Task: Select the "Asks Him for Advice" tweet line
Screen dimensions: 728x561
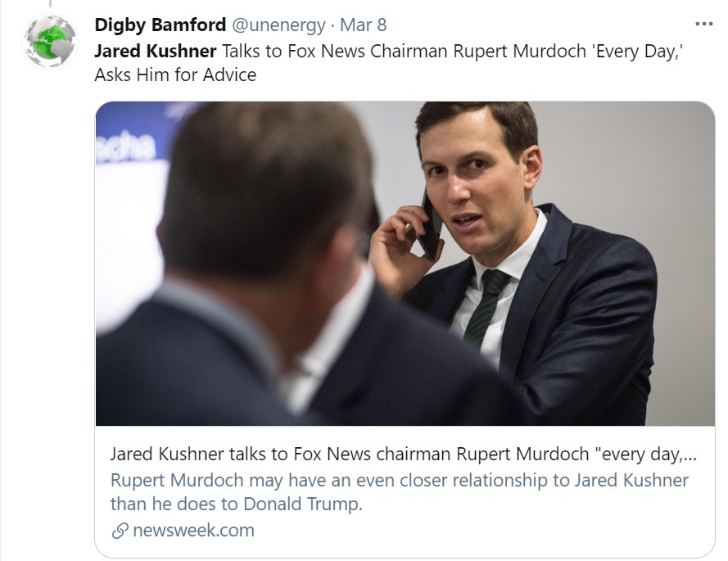Action: point(175,75)
